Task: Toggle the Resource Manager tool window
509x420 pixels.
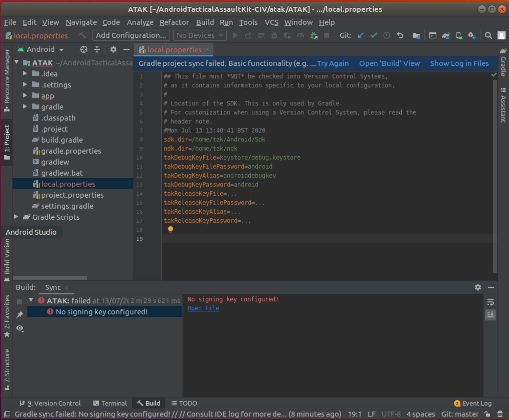Action: point(7,80)
